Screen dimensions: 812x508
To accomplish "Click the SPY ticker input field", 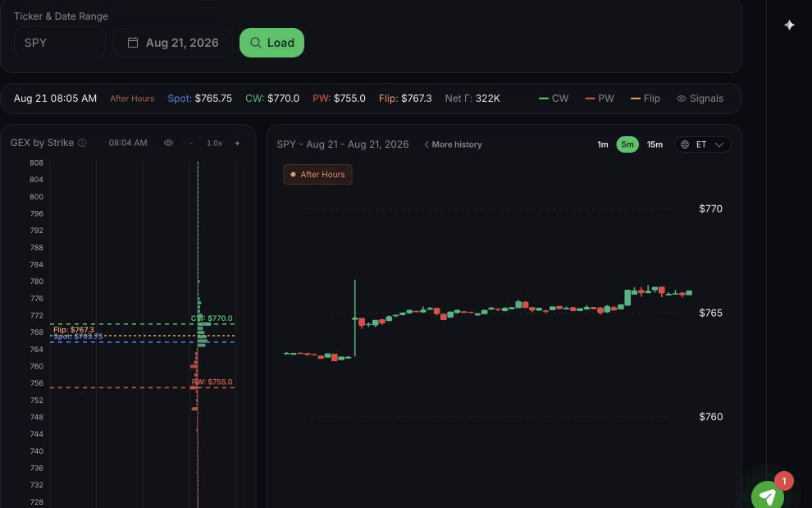I will pos(60,43).
